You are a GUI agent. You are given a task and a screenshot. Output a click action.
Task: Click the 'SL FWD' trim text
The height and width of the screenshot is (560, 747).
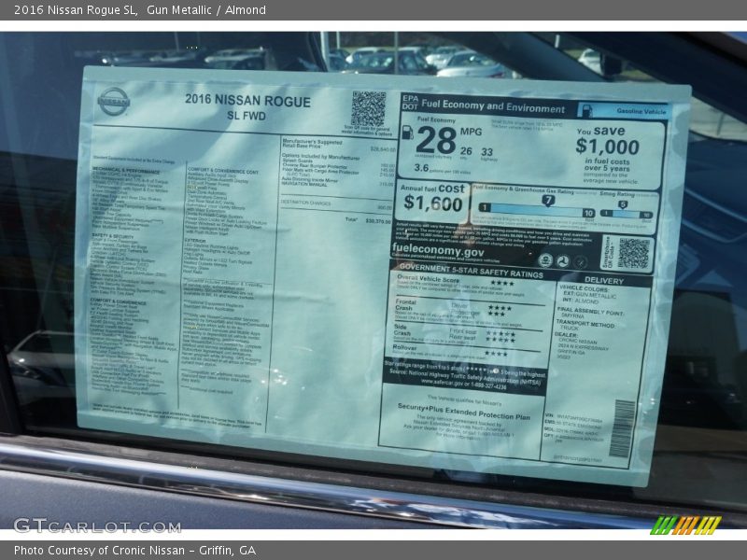click(247, 116)
